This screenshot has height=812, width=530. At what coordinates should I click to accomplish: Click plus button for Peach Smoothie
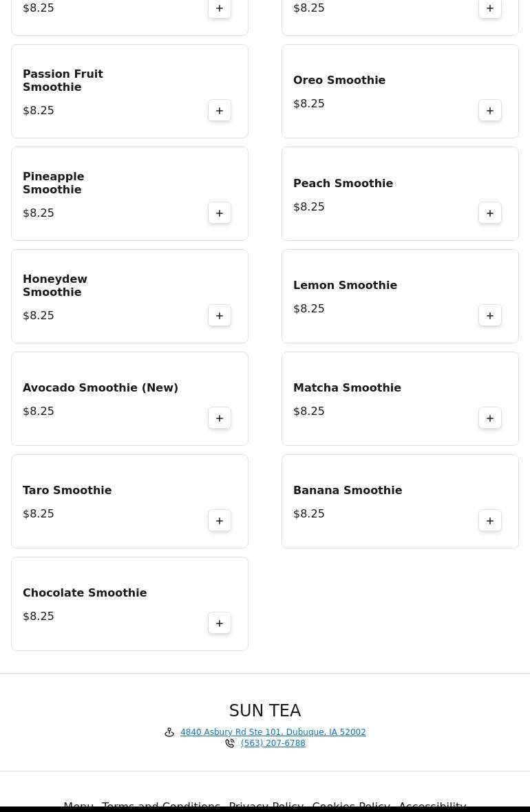pyautogui.click(x=490, y=213)
